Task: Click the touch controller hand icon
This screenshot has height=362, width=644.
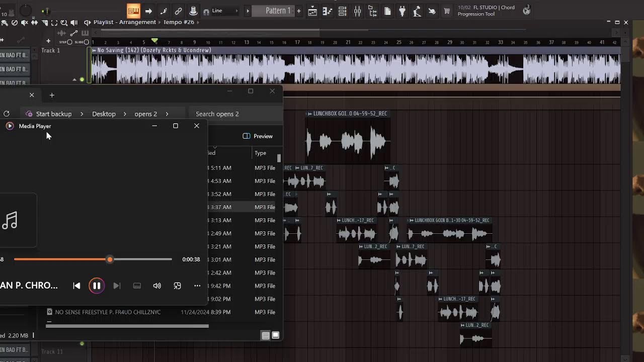Action: [x=432, y=11]
